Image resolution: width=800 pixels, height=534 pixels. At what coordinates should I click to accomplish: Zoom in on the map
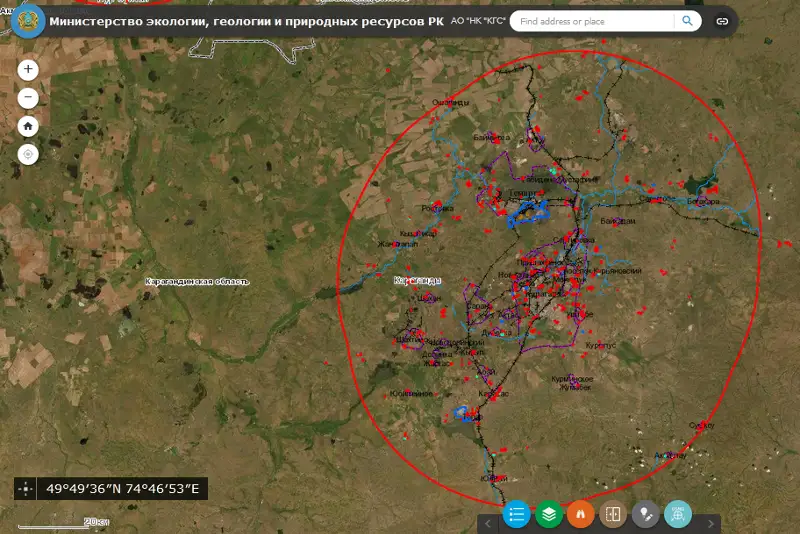(x=28, y=70)
